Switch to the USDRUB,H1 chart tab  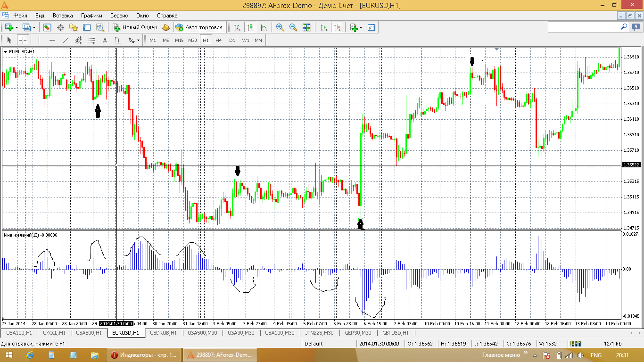[x=163, y=333]
